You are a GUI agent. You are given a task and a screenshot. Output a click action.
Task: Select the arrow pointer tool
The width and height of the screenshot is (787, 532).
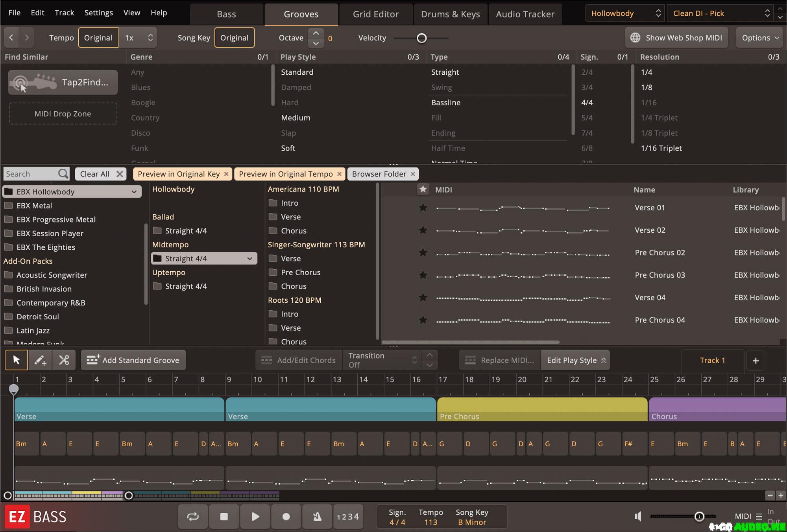[x=17, y=360]
